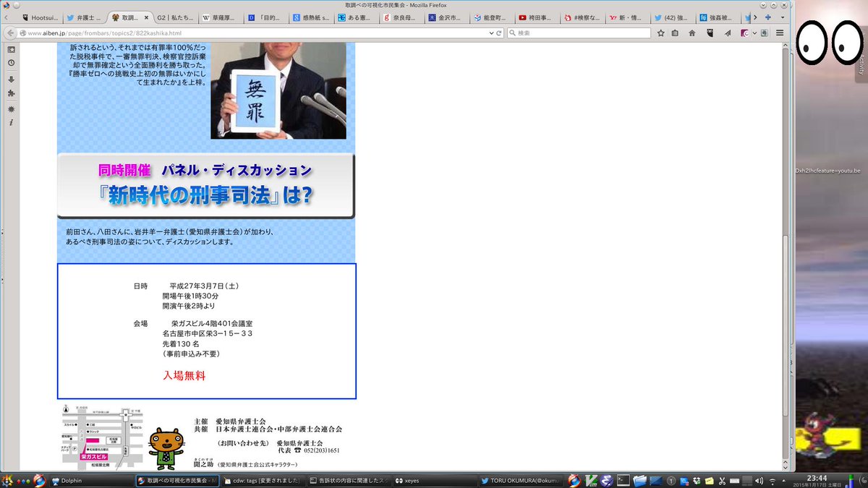Open the add-ons puzzle icon in sidebar
This screenshot has height=488, width=868.
pyautogui.click(x=11, y=93)
